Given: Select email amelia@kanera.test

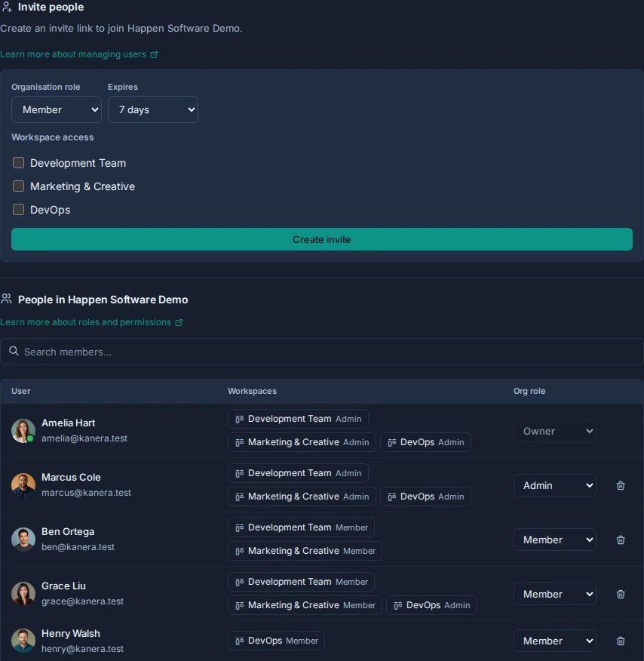Looking at the screenshot, I should pyautogui.click(x=84, y=438).
